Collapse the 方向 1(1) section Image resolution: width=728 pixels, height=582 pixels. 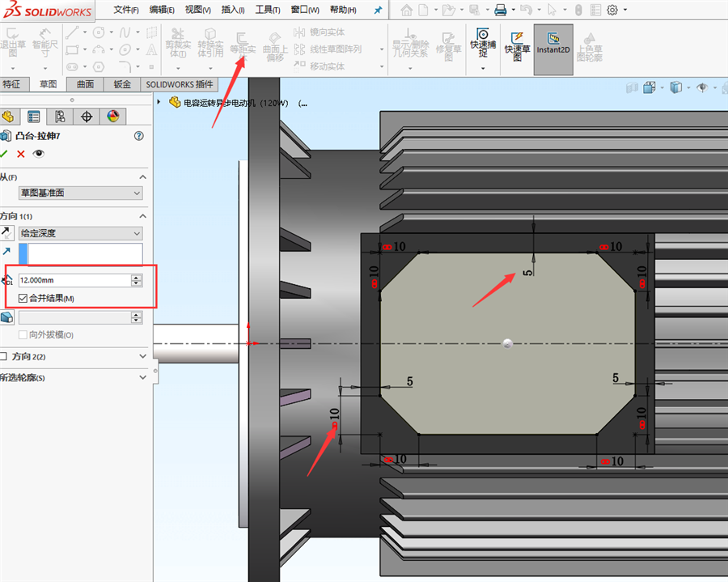click(142, 216)
